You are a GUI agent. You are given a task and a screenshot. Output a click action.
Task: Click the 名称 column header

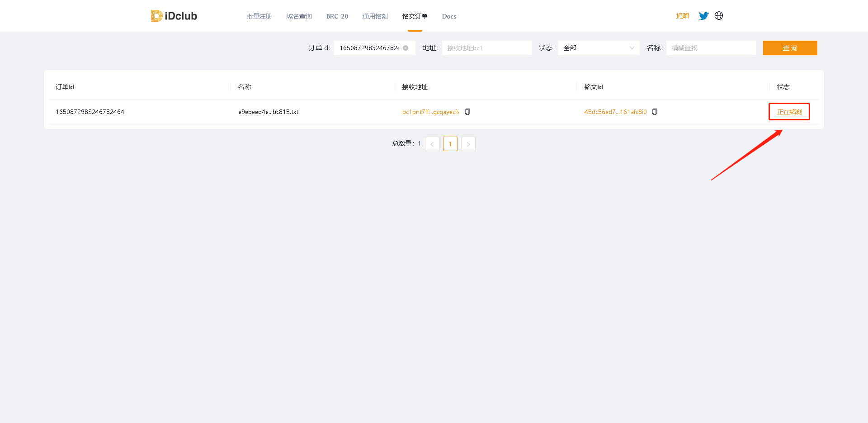point(245,87)
